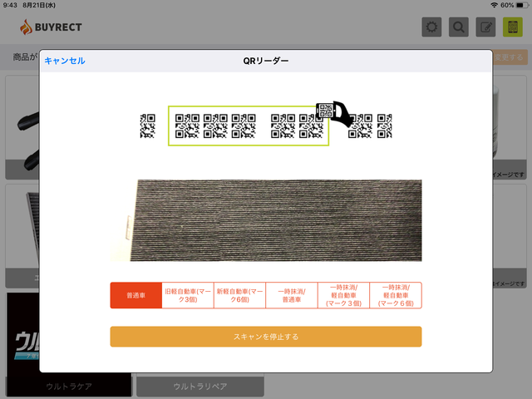Tap the battery indicator in status bar
The width and height of the screenshot is (532, 399).
[x=522, y=5]
